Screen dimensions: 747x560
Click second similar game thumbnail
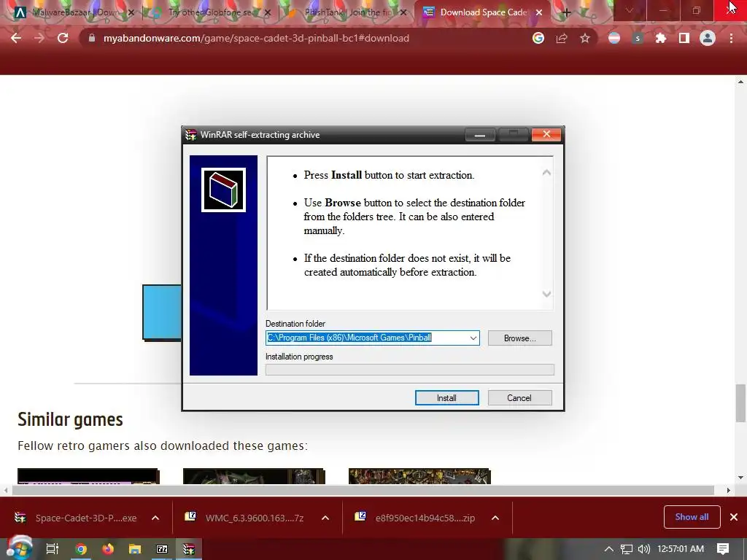pyautogui.click(x=254, y=476)
